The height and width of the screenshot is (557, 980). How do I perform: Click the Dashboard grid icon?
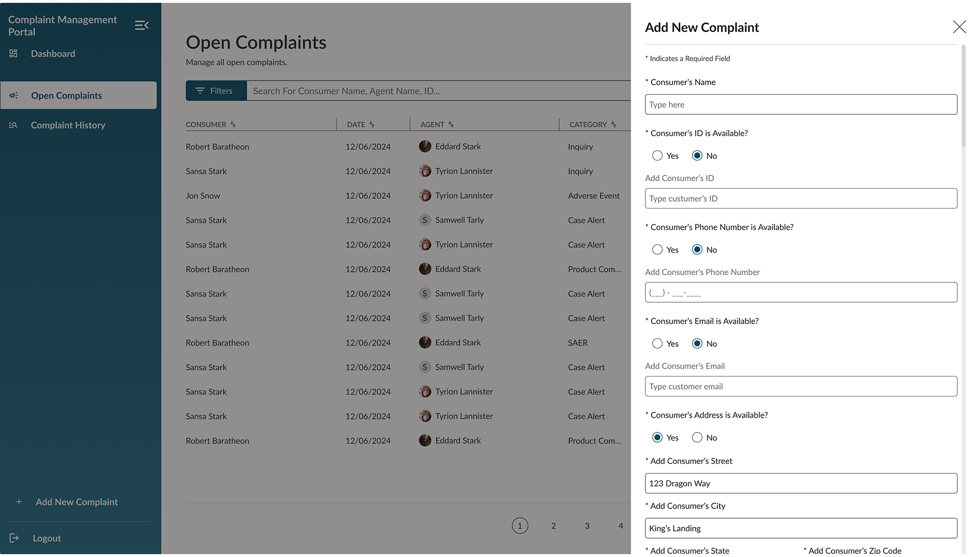14,54
